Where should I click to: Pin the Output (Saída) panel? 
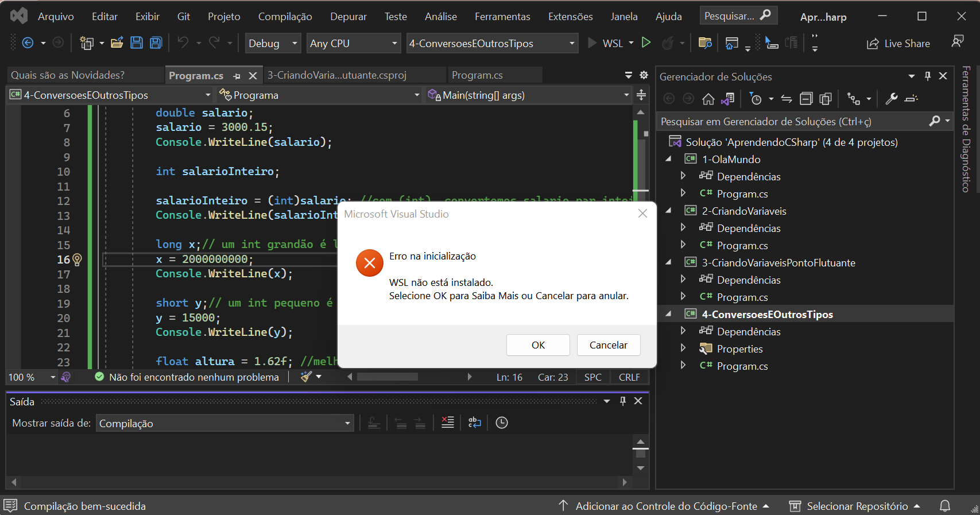pyautogui.click(x=623, y=401)
